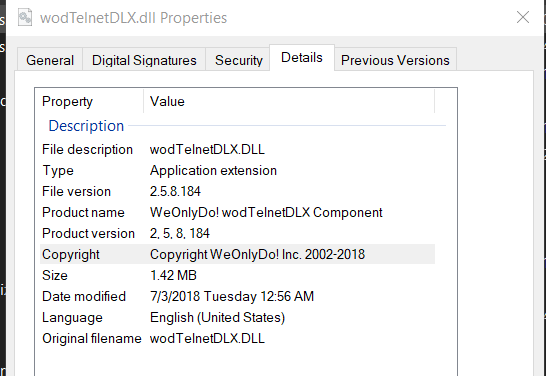Select the File version 2.5.8.184 row
Image resolution: width=546 pixels, height=376 pixels.
click(237, 191)
